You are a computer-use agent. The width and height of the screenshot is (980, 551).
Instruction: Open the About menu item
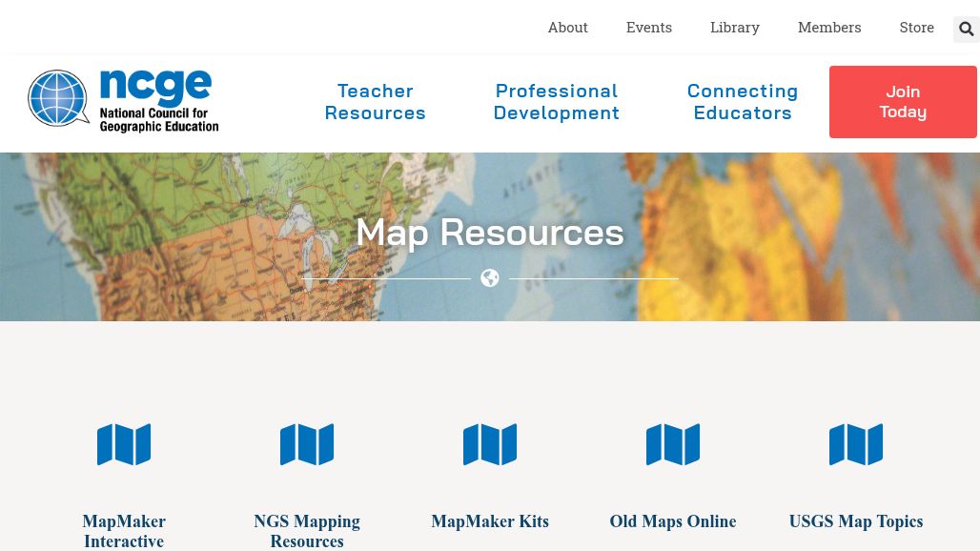(x=567, y=28)
